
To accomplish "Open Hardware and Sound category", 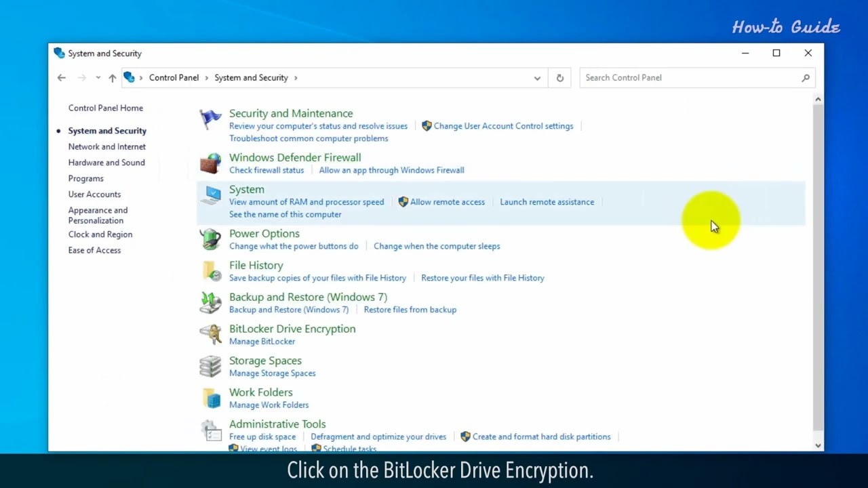I will click(x=106, y=163).
